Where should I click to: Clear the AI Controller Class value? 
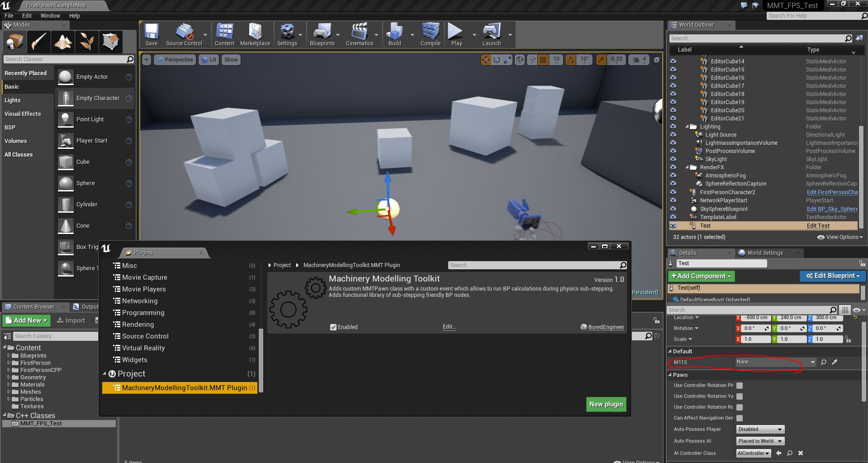(x=801, y=453)
